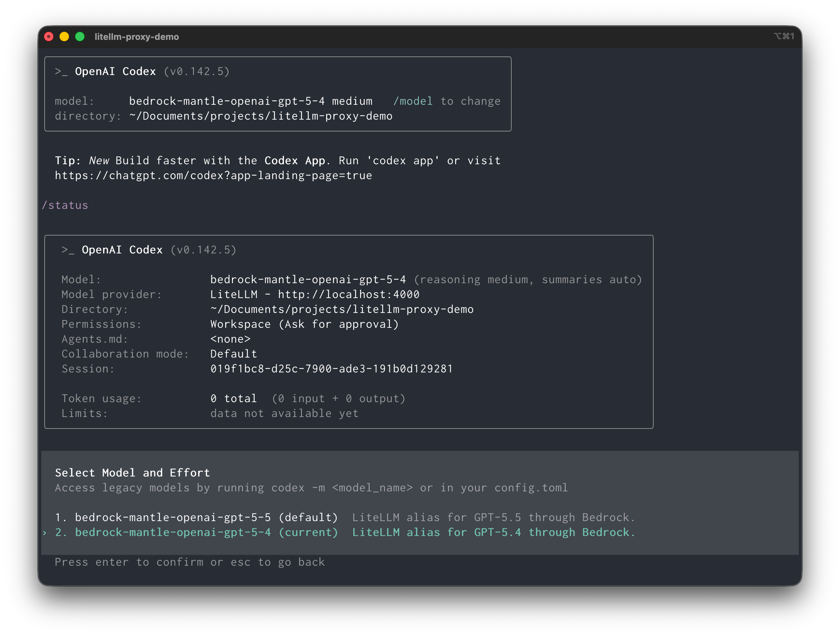Click the directory path in top header box
Screen dimensions: 840x636
pyautogui.click(x=260, y=116)
